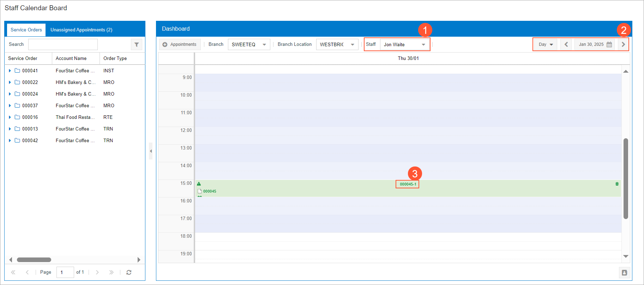Switch to Unassigned Appointments tab
The image size is (644, 285).
pyautogui.click(x=81, y=30)
